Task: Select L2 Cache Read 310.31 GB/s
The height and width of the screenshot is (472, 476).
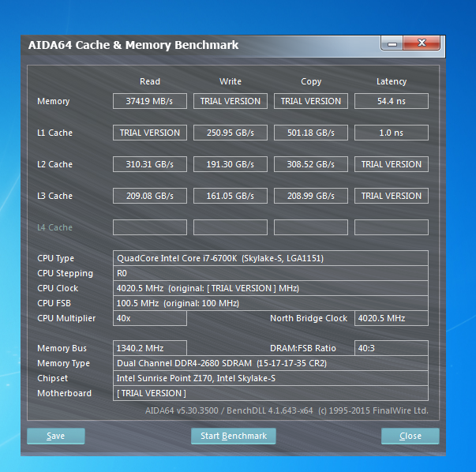Action: [x=150, y=164]
